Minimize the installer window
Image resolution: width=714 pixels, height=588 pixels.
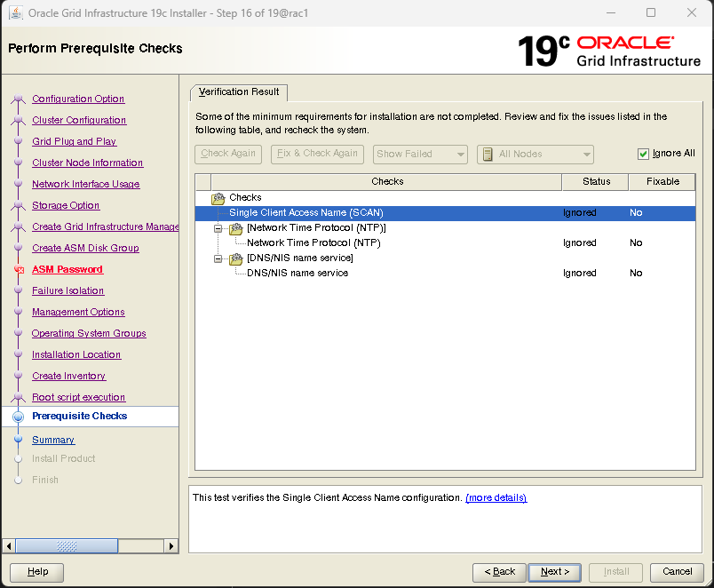pyautogui.click(x=611, y=12)
